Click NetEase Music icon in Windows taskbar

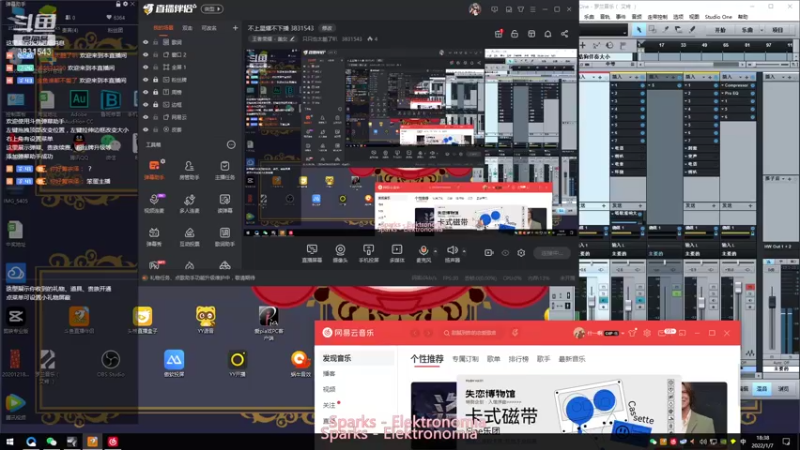click(x=112, y=442)
